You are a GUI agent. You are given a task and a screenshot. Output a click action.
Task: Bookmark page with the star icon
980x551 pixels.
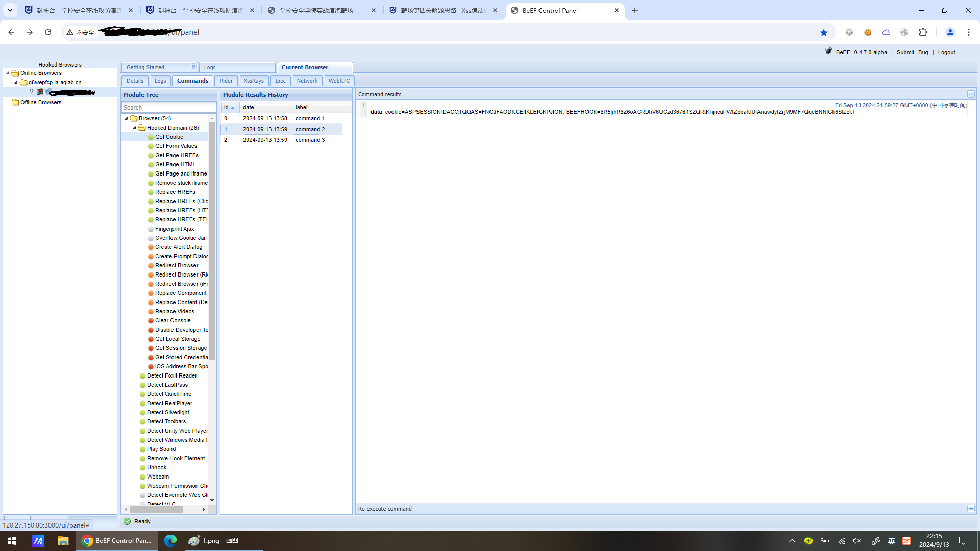(x=823, y=32)
